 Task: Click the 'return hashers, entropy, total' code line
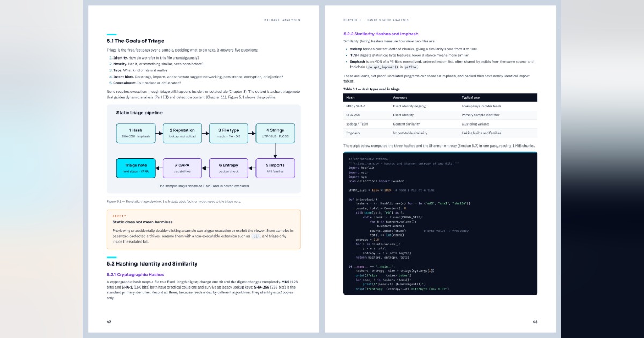point(383,258)
